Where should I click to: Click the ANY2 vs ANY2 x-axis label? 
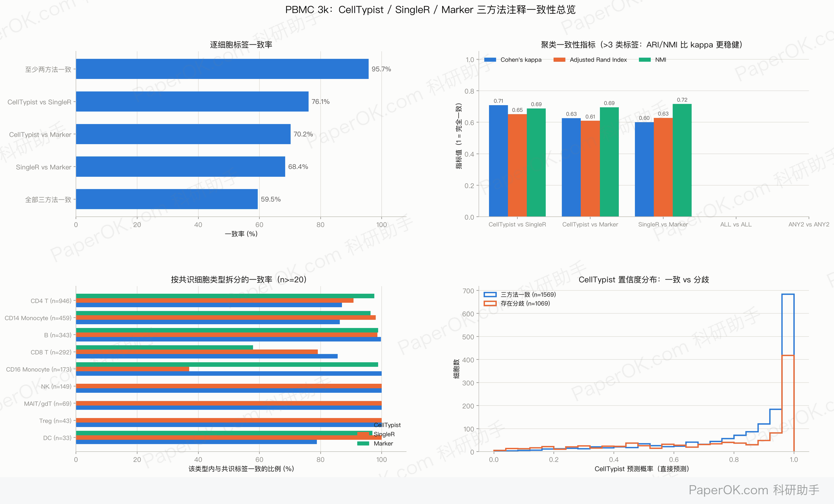click(x=809, y=224)
